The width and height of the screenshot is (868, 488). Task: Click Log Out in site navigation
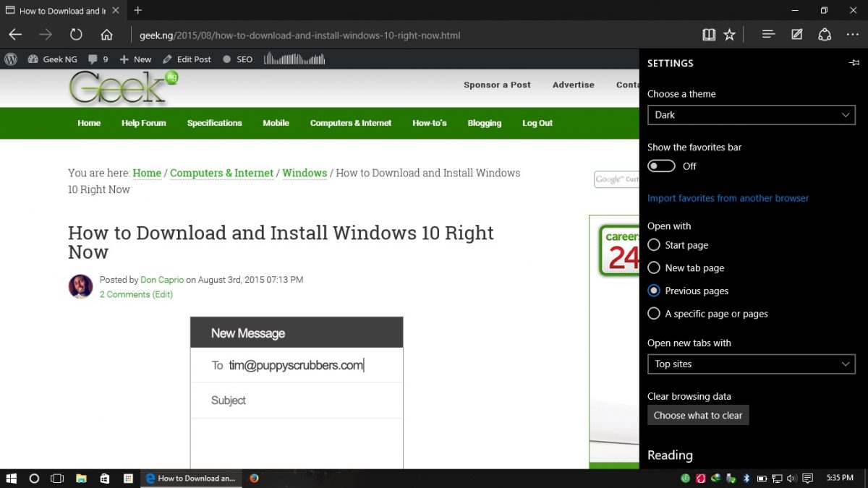pos(537,123)
